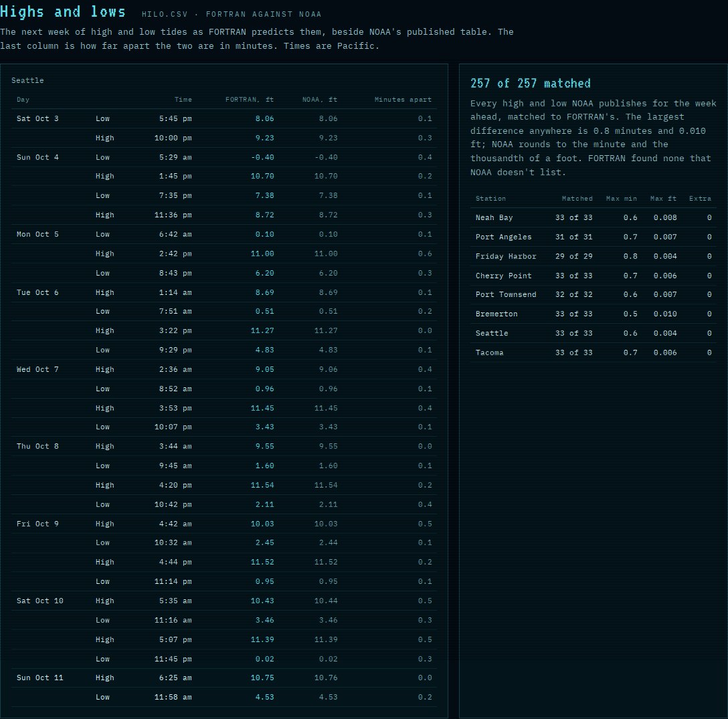Click the 'Station' column header

pyautogui.click(x=490, y=198)
